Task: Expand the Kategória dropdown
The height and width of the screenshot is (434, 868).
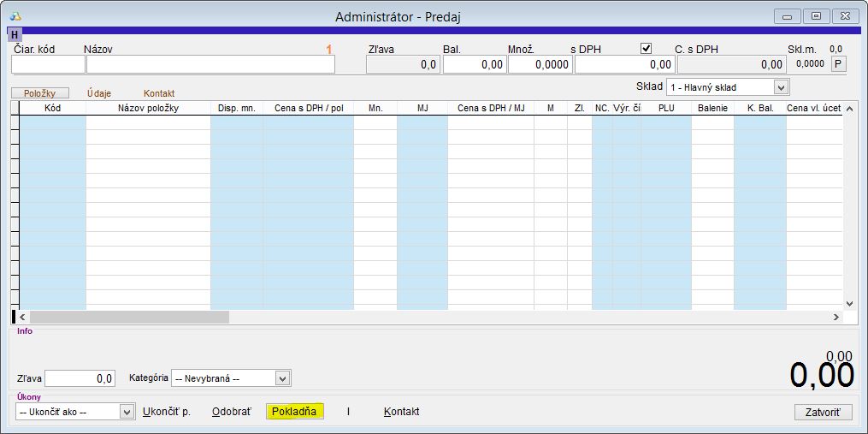Action: tap(282, 378)
